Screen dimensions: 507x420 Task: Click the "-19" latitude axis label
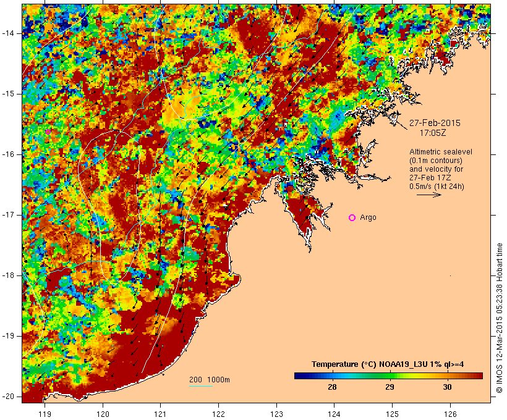coord(7,336)
